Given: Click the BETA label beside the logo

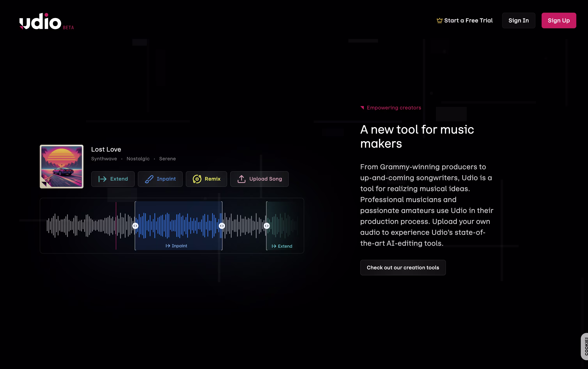Looking at the screenshot, I should click(x=68, y=27).
